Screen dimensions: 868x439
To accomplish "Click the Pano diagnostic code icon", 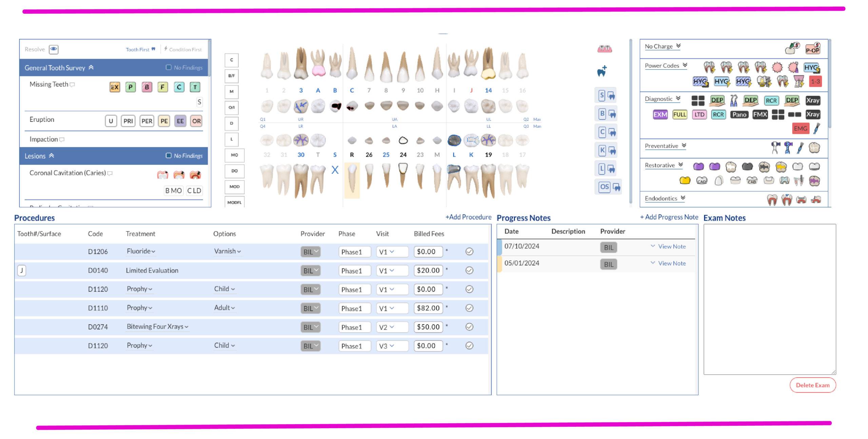I will pos(739,115).
